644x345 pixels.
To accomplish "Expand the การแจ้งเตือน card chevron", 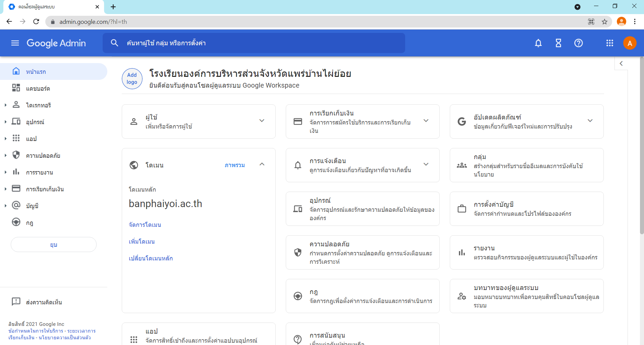I will (x=426, y=164).
